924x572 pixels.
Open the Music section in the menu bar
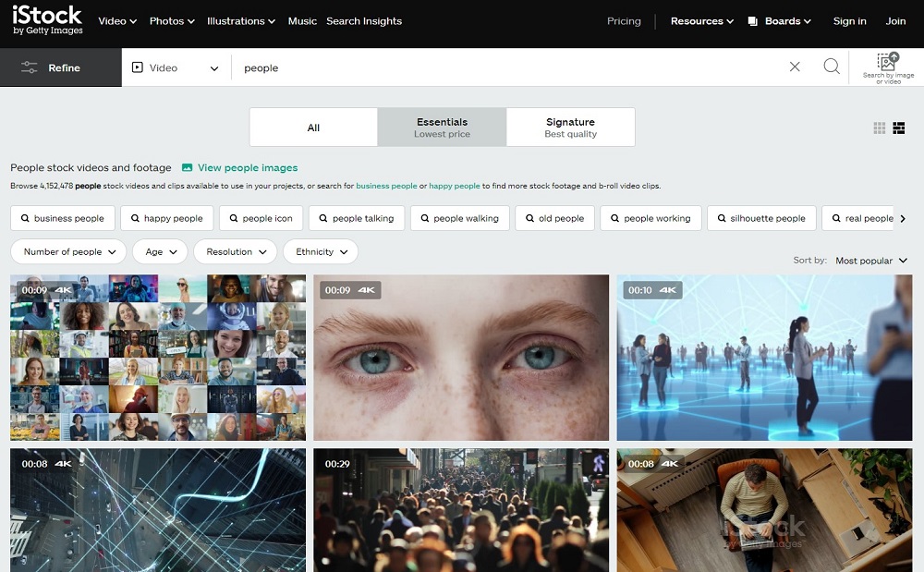[302, 20]
